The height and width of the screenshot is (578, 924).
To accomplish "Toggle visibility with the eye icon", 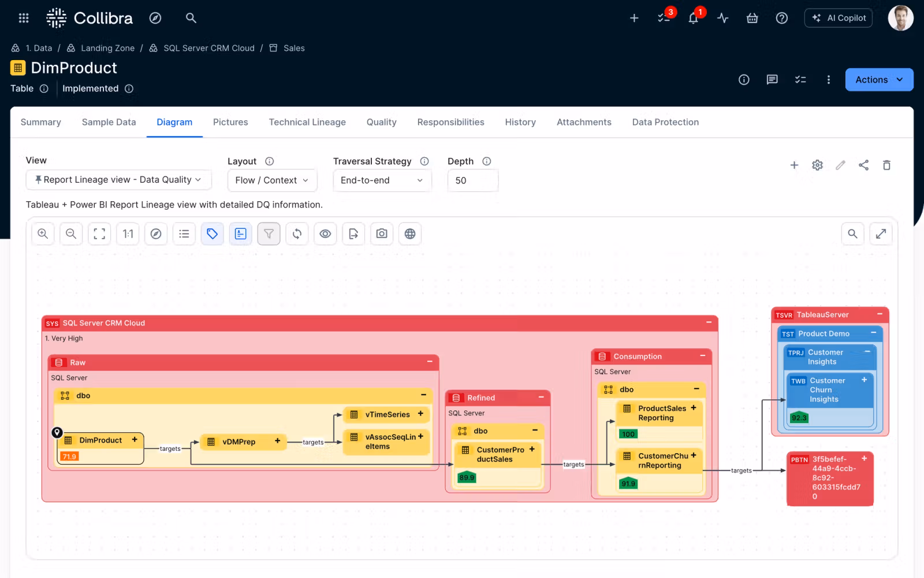I will tap(325, 234).
